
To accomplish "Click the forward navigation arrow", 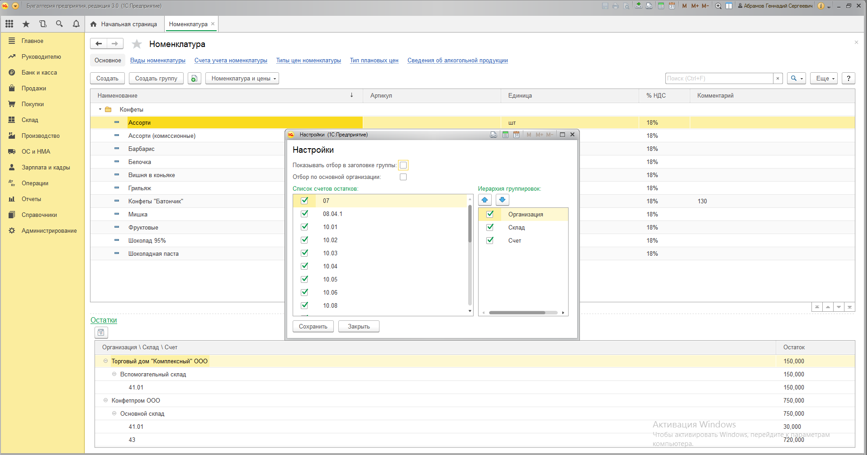I will (115, 44).
